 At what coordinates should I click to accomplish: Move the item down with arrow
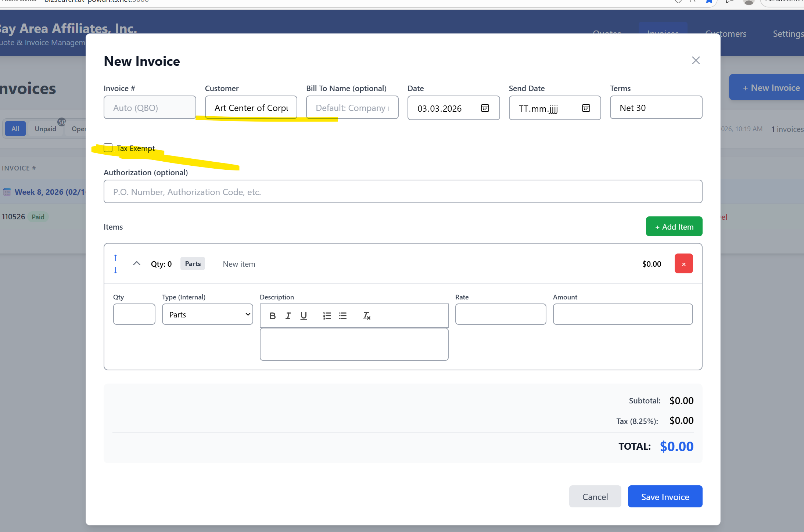pos(115,270)
